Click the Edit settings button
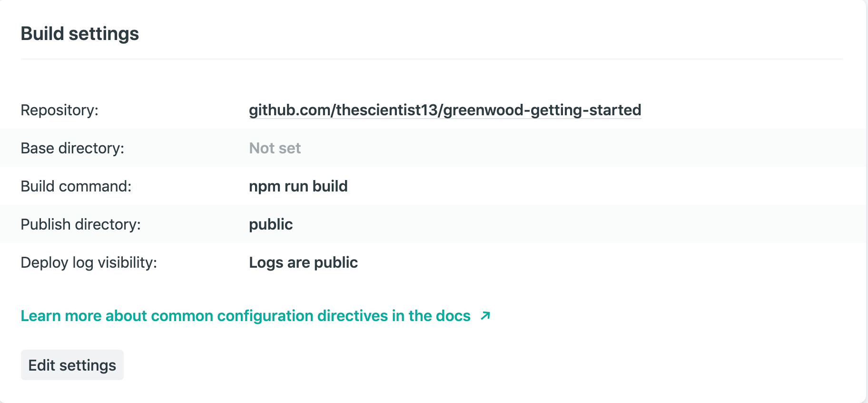This screenshot has width=868, height=403. [x=72, y=365]
